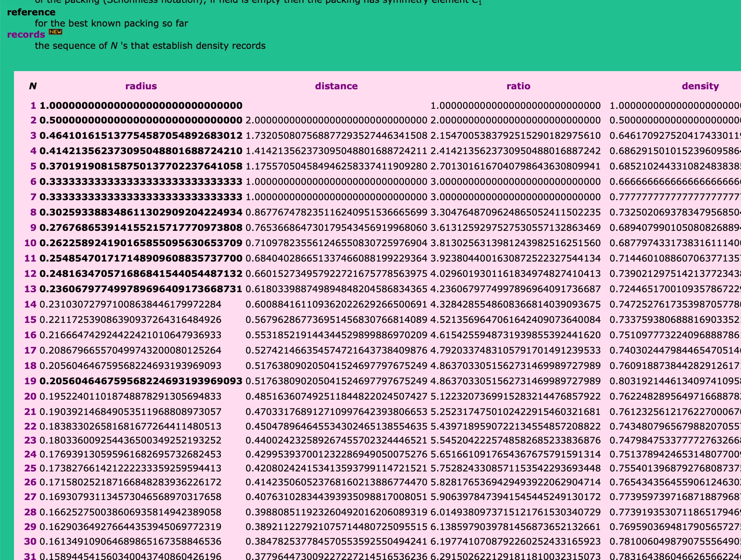Click the 'ratio' column header link
The height and width of the screenshot is (560, 741).
coord(518,86)
